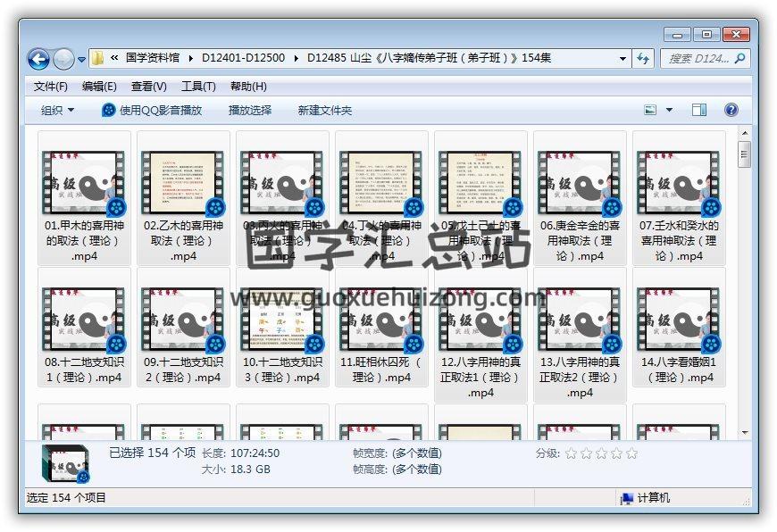Image resolution: width=777 pixels, height=532 pixels.
Task: Open the help question mark icon
Action: point(731,110)
